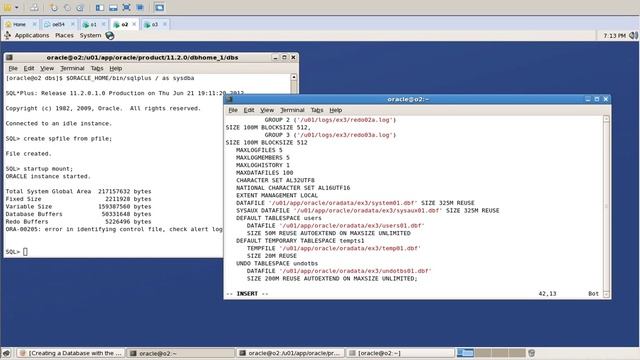Click the oracle@o2:~ window menu icon

(229, 99)
